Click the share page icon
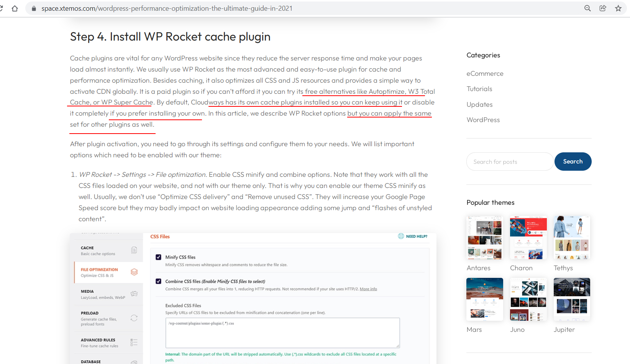Image resolution: width=630 pixels, height=364 pixels. tap(603, 8)
